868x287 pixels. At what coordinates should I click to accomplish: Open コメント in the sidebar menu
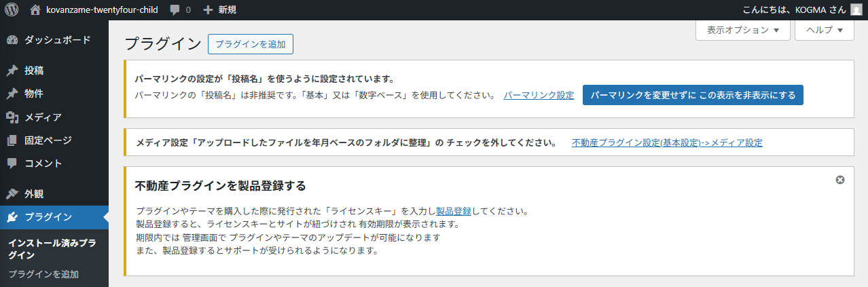tap(43, 164)
